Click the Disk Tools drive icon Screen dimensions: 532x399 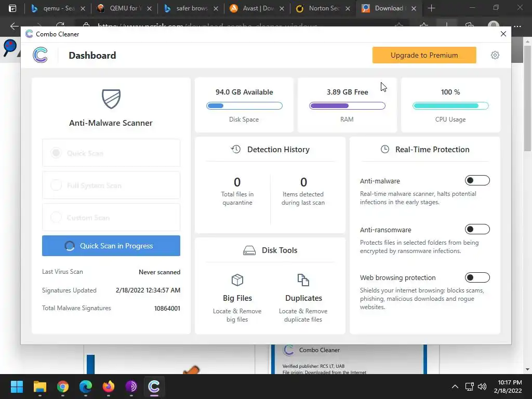click(x=249, y=250)
